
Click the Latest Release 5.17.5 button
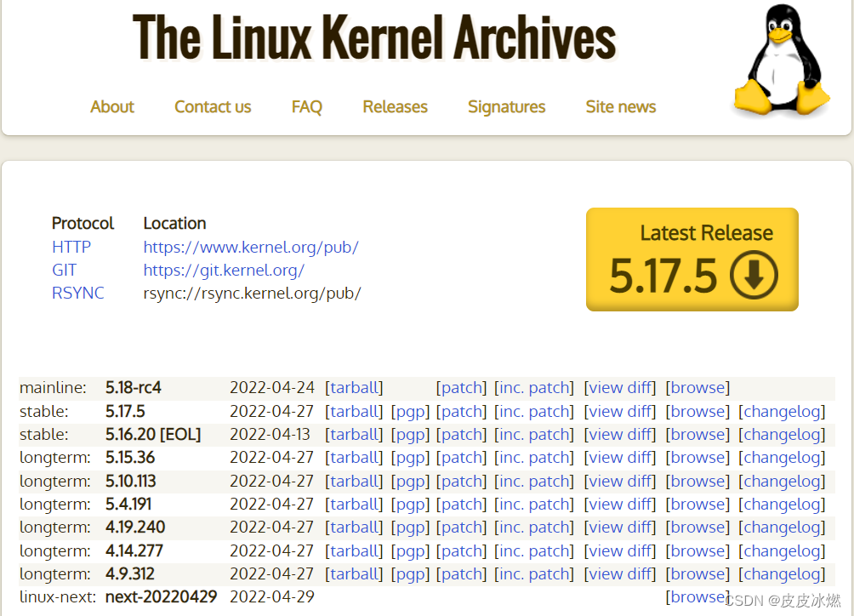pos(692,260)
